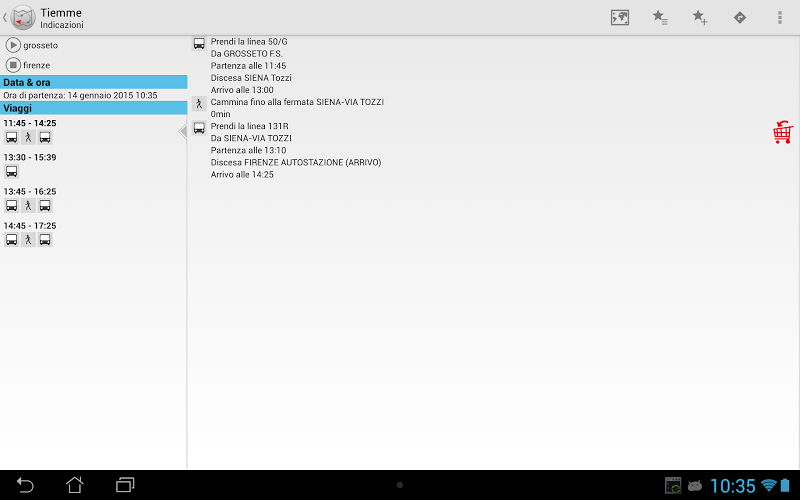
Task: Open the favorites list star icon
Action: click(x=660, y=17)
